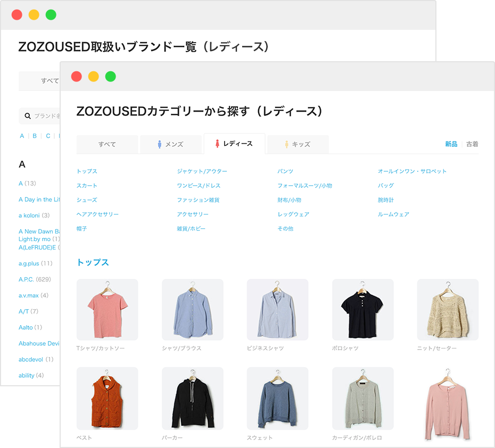Open the アクセサリー category link
Image resolution: width=495 pixels, height=448 pixels.
193,214
